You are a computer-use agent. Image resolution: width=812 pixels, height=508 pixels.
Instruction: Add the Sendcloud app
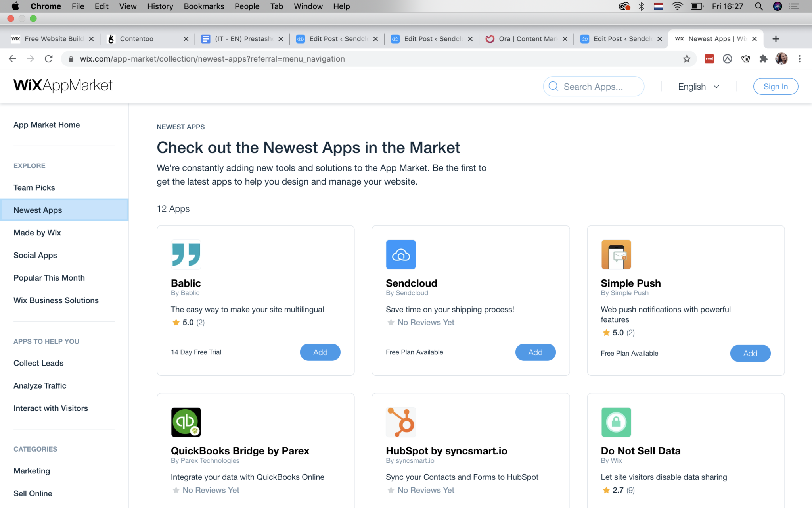pyautogui.click(x=535, y=352)
